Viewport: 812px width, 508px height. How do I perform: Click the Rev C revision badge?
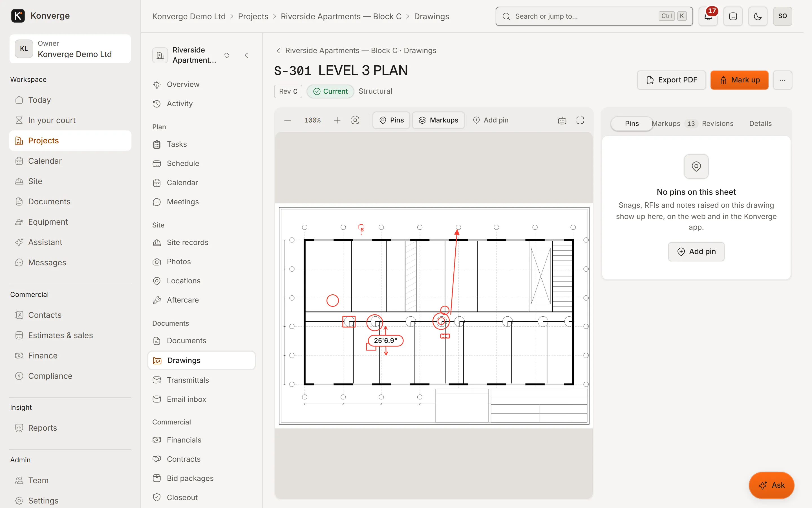click(288, 91)
